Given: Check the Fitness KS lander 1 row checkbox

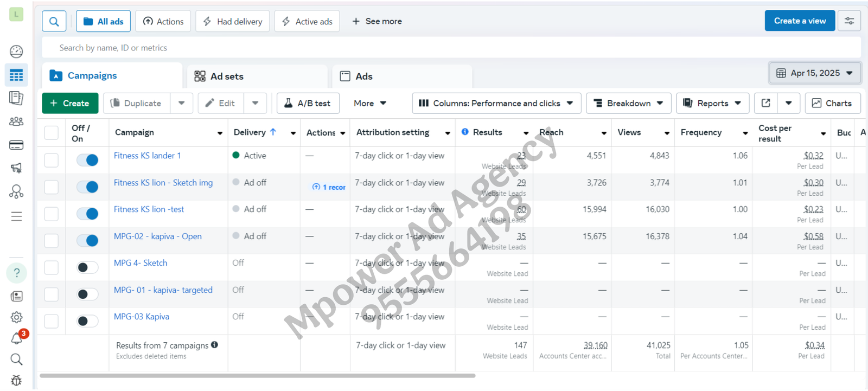Looking at the screenshot, I should (51, 160).
